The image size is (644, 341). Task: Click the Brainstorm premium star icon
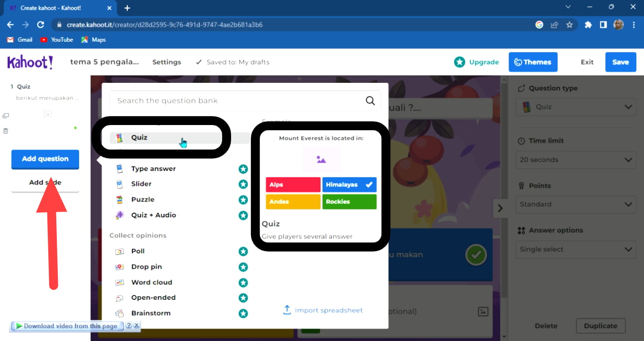[x=243, y=314]
